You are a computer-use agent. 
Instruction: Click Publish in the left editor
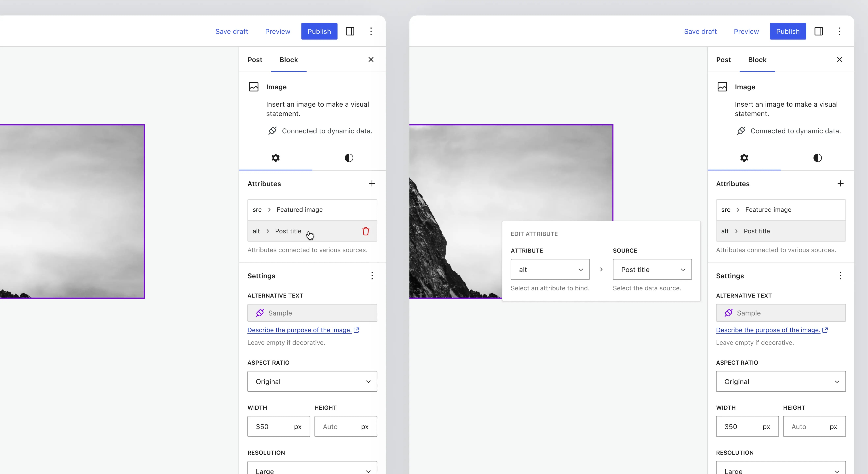click(x=319, y=31)
